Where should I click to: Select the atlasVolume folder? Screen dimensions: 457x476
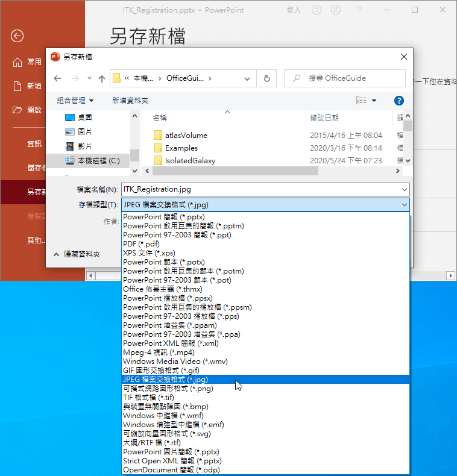pos(186,136)
